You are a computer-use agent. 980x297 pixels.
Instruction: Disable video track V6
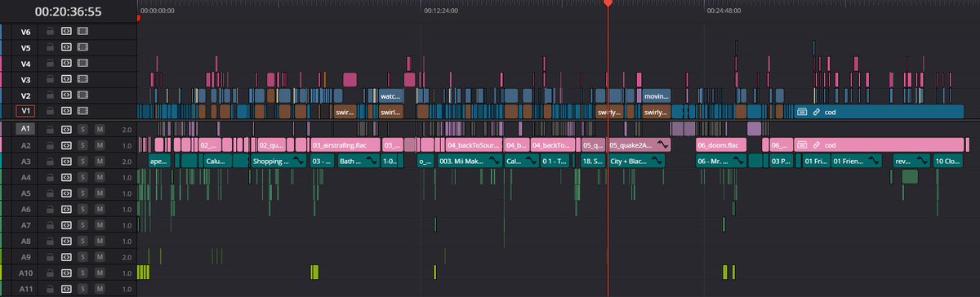(82, 32)
